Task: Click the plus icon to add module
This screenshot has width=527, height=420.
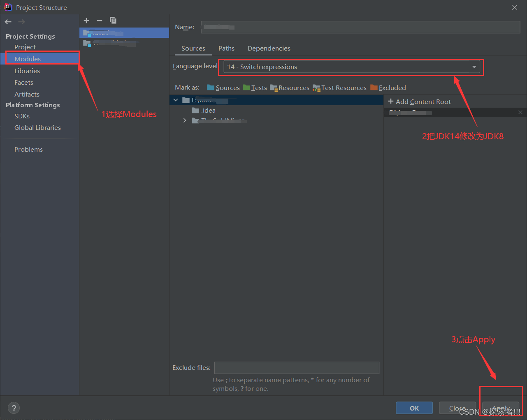Action: (86, 21)
